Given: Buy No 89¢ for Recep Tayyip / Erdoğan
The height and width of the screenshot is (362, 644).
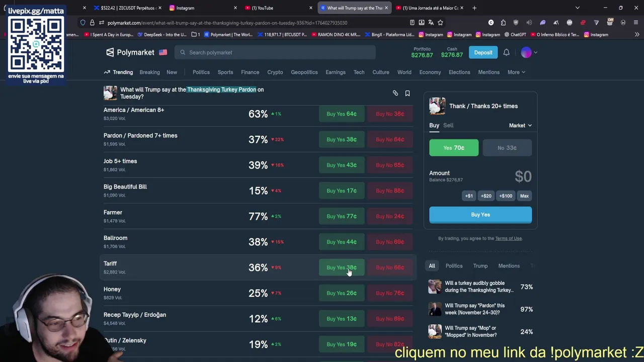Looking at the screenshot, I should [x=390, y=319].
